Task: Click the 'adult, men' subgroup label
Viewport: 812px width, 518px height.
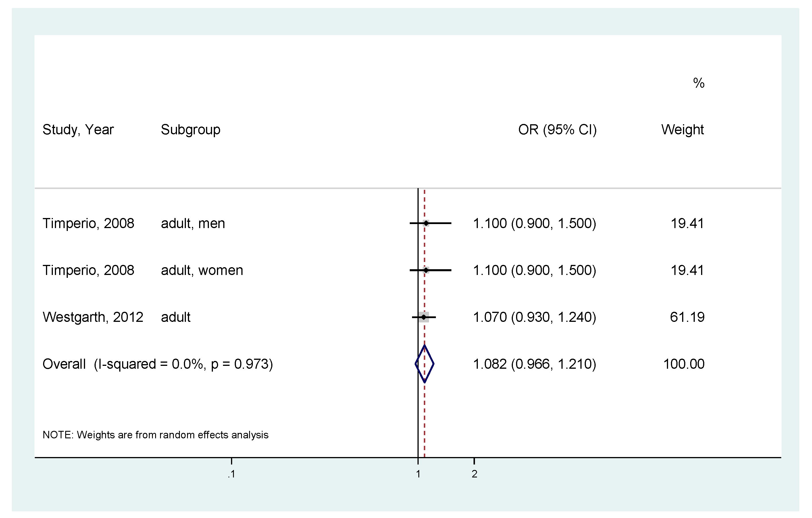Action: click(x=193, y=223)
